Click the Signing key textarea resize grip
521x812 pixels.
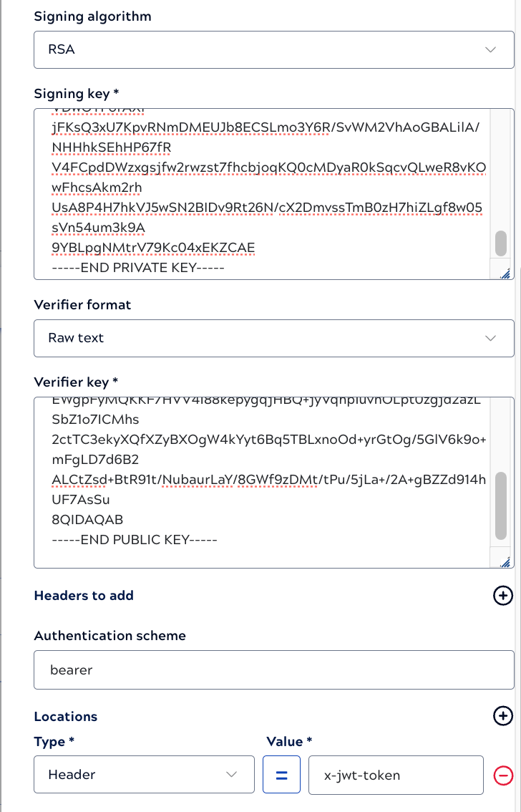pyautogui.click(x=505, y=273)
